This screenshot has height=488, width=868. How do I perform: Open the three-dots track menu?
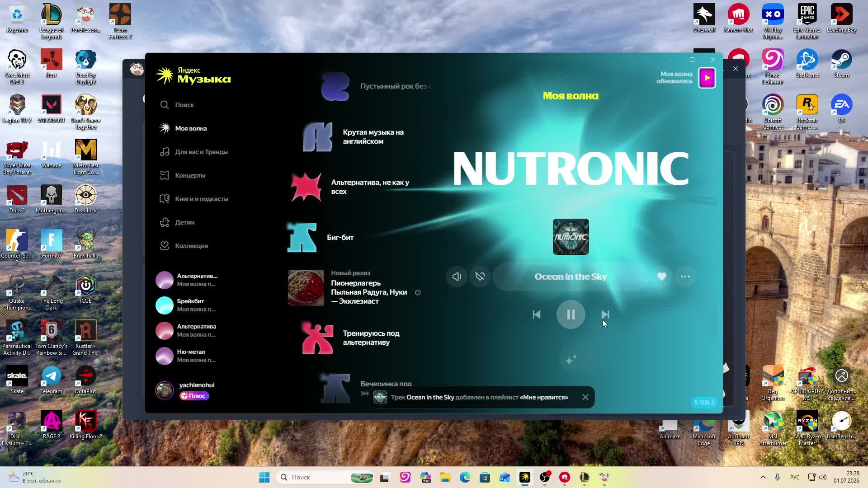tap(685, 277)
